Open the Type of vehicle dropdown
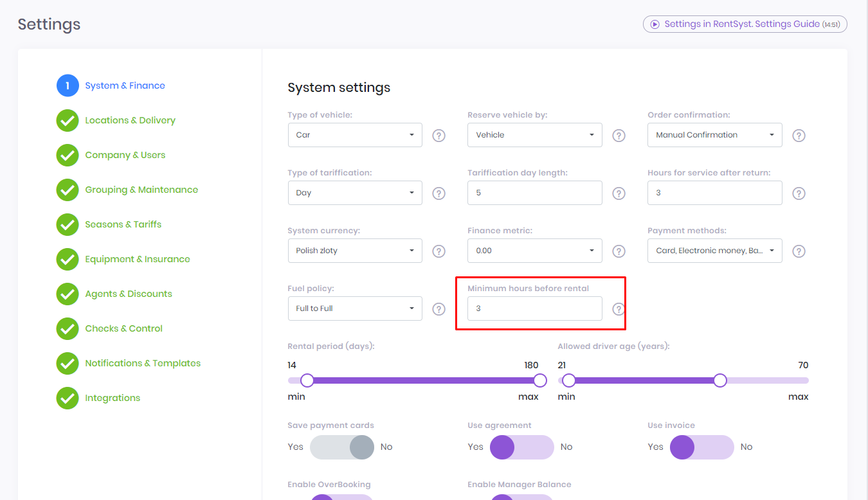 tap(355, 135)
